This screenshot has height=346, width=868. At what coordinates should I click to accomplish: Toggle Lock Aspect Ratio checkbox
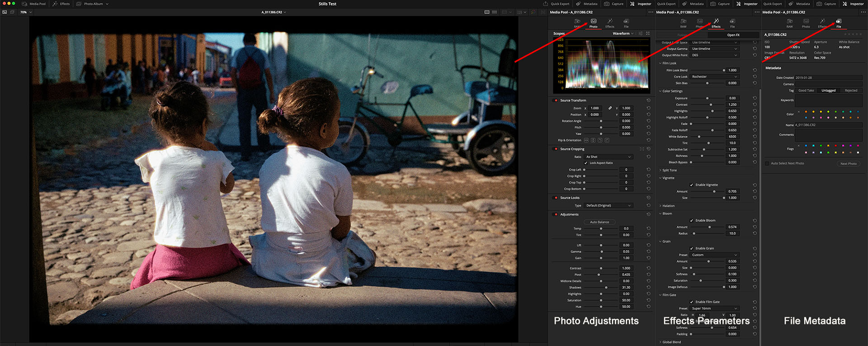(x=586, y=163)
